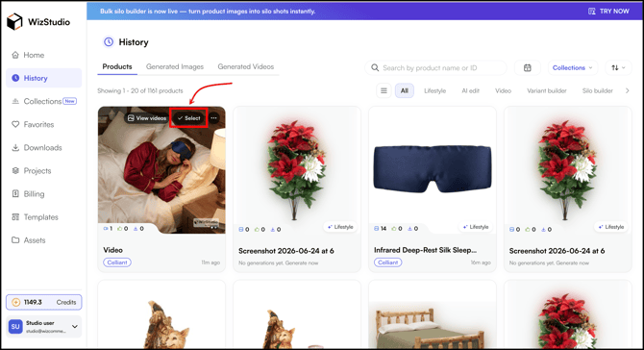Click the Collections sidebar icon
The image size is (644, 350).
[x=15, y=101]
